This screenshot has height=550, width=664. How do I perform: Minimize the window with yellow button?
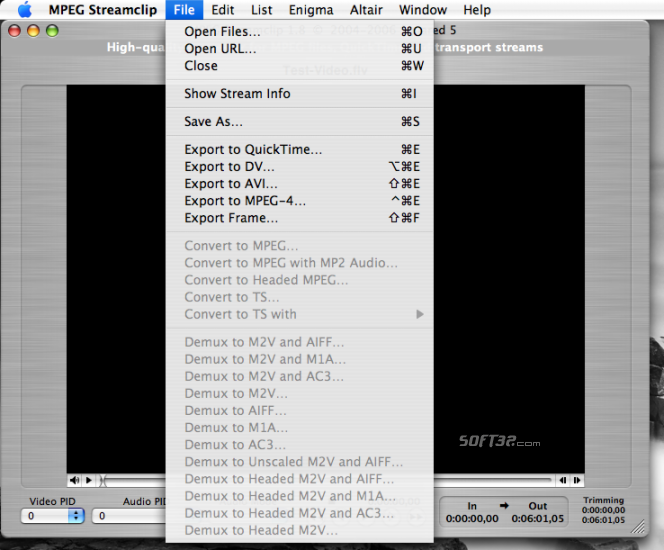(33, 30)
